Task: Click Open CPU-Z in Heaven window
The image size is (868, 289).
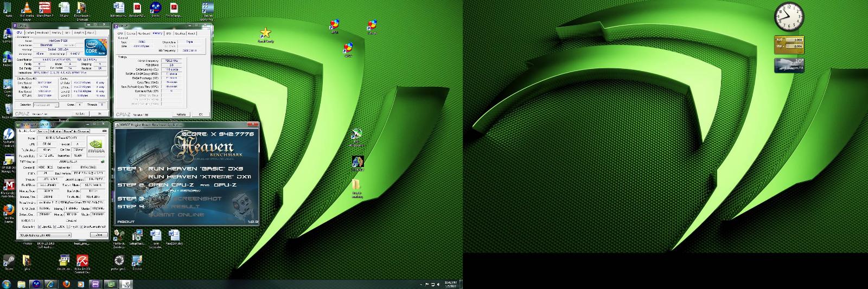Action: click(171, 185)
